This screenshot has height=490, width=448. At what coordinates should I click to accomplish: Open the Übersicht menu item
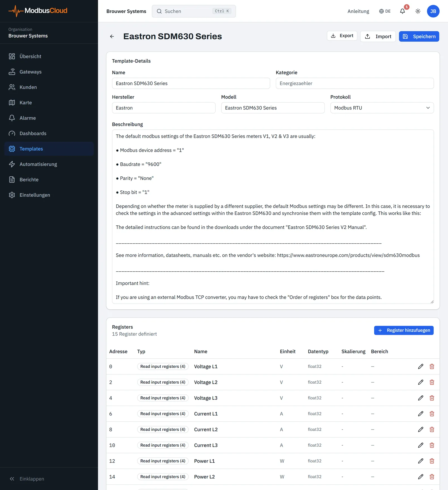click(x=49, y=56)
